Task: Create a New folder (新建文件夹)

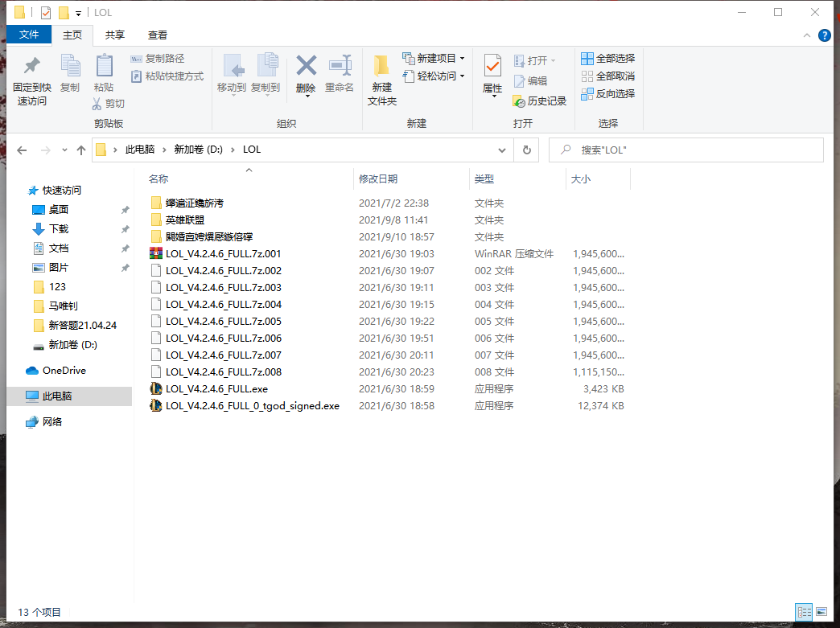Action: [x=381, y=80]
